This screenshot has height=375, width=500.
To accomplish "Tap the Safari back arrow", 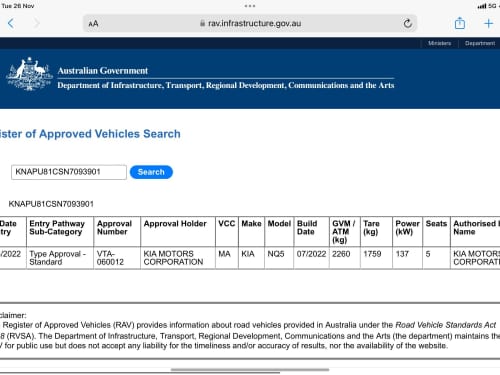I will point(11,23).
